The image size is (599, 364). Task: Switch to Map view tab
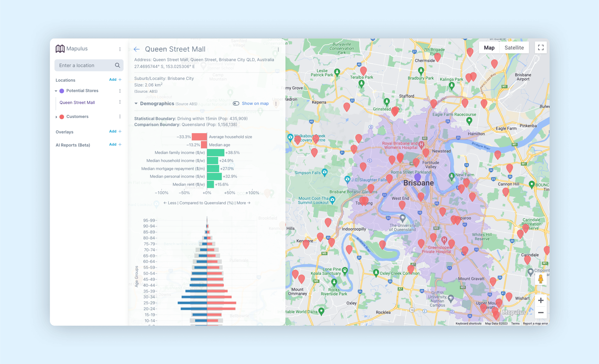coord(489,48)
